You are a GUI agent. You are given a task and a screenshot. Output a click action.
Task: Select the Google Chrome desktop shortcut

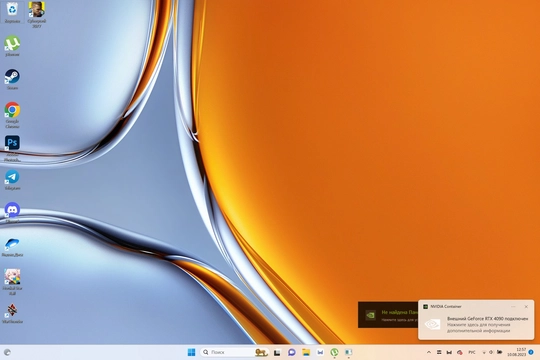[x=12, y=115]
